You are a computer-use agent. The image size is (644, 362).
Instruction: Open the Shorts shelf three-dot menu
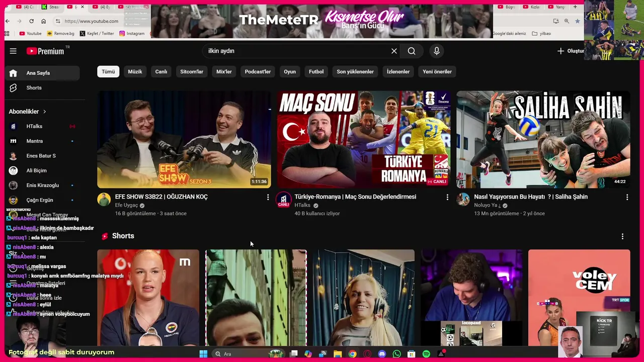[622, 236]
